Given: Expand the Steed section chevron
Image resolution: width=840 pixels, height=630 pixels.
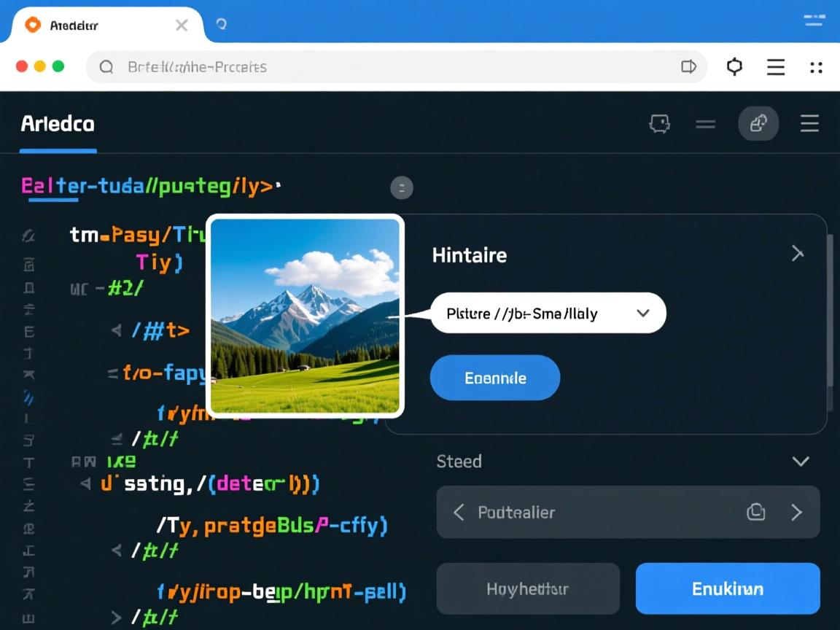Looking at the screenshot, I should click(x=801, y=461).
